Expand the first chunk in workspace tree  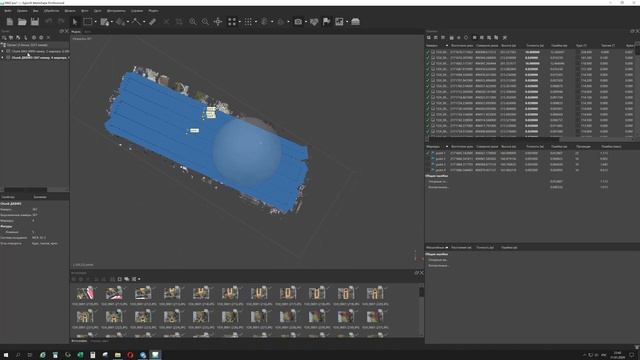(x=2, y=51)
